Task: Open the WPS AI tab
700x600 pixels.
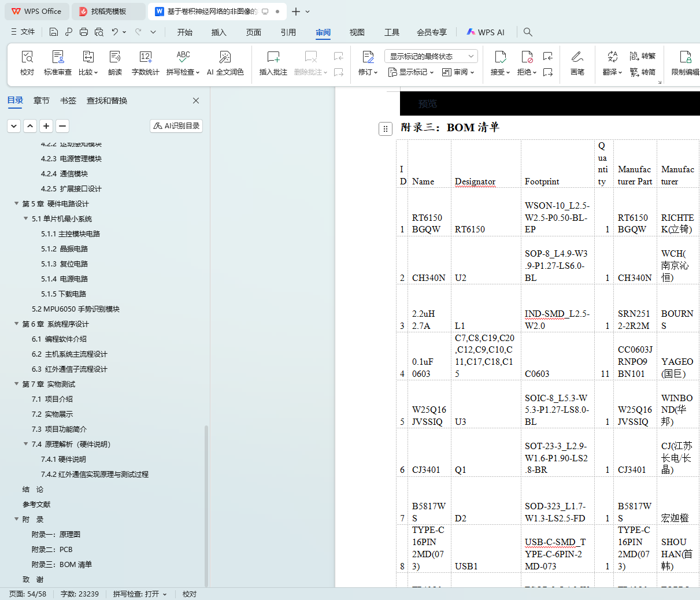Action: [486, 32]
